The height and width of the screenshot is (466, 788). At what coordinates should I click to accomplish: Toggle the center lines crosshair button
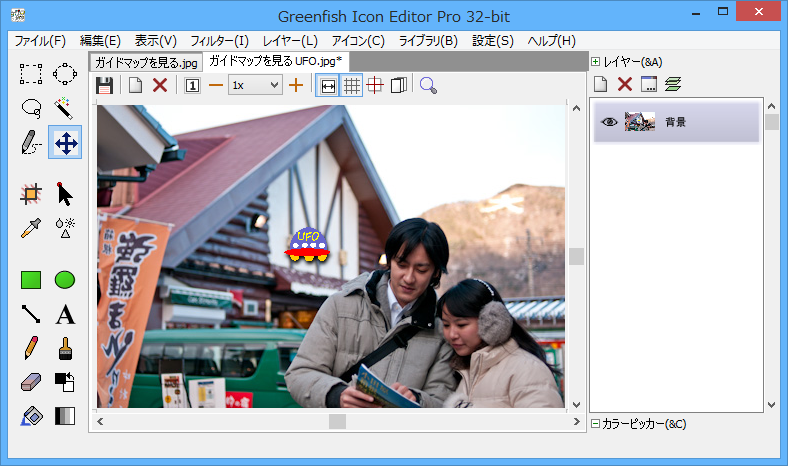click(375, 85)
